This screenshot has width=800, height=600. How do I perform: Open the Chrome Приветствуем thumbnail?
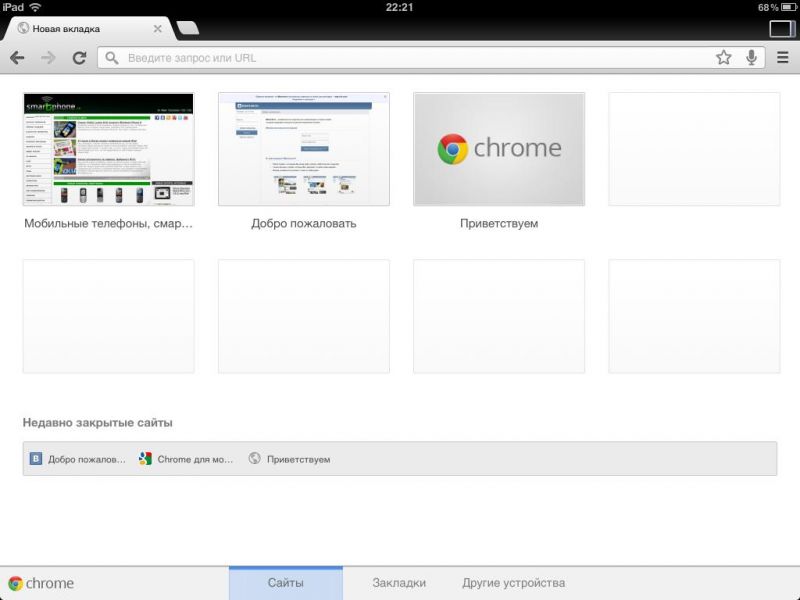click(499, 149)
